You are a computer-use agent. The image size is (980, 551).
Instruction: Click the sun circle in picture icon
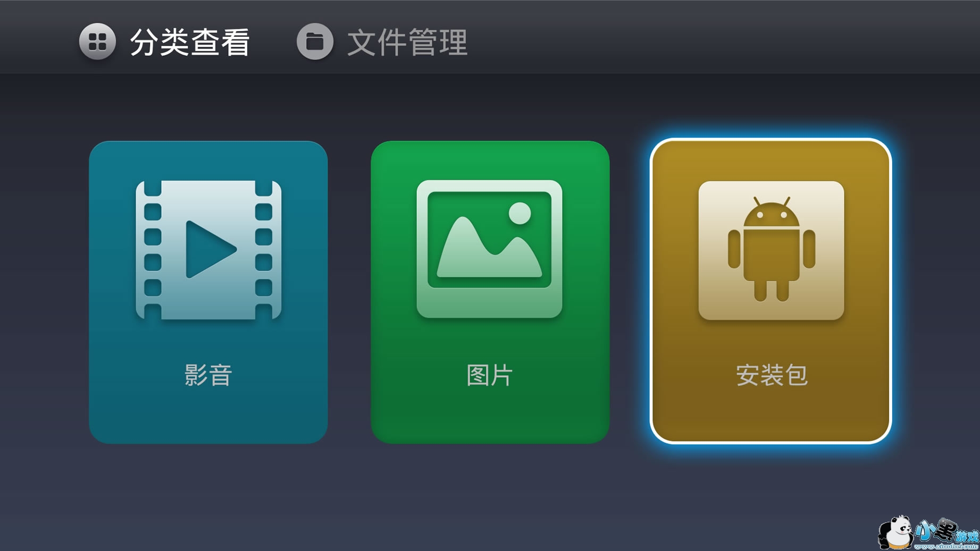(520, 213)
